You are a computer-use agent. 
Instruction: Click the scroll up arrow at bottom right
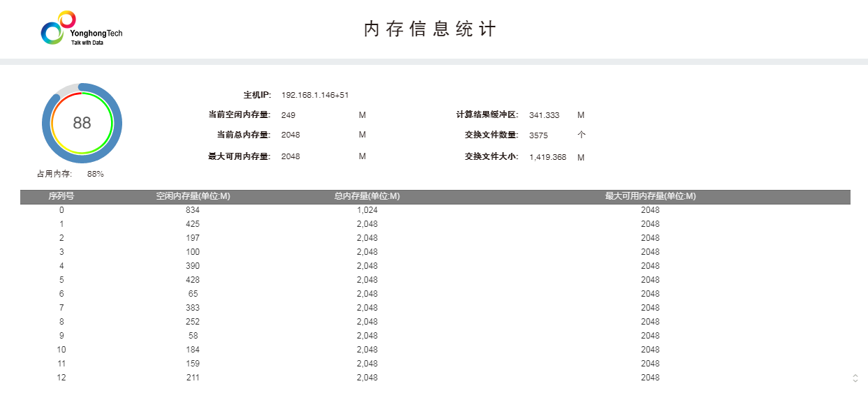pyautogui.click(x=855, y=376)
